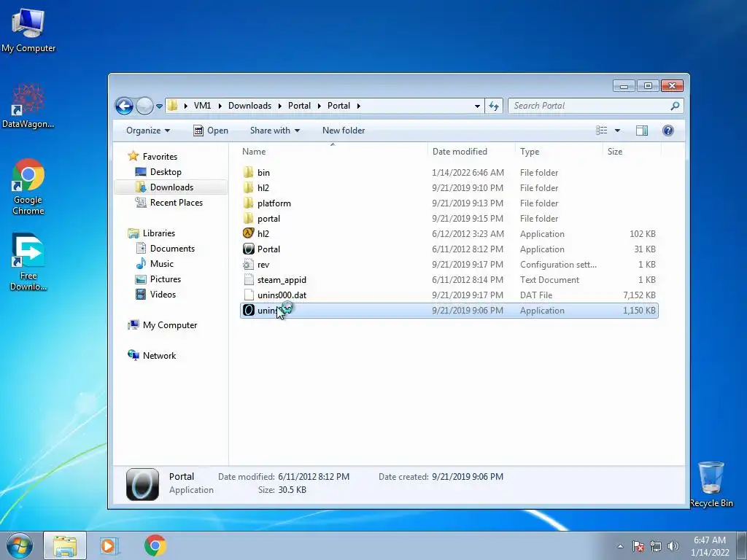Open the Organize menu

(147, 131)
